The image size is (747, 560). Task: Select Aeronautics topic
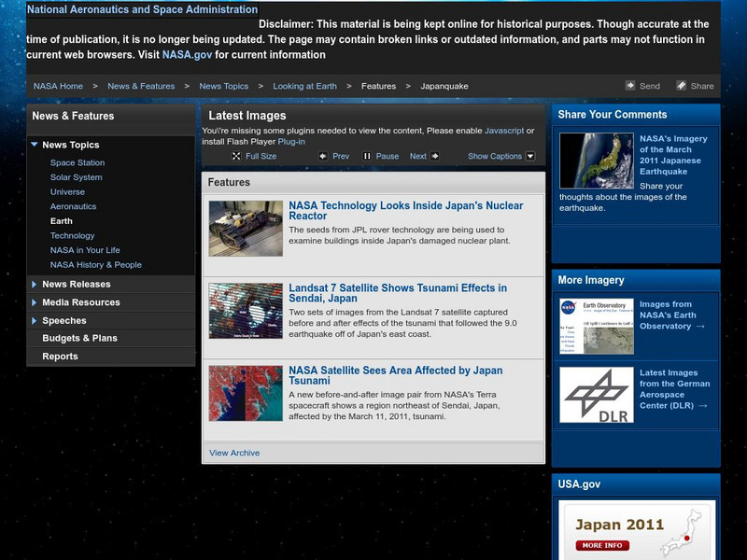[x=74, y=206]
